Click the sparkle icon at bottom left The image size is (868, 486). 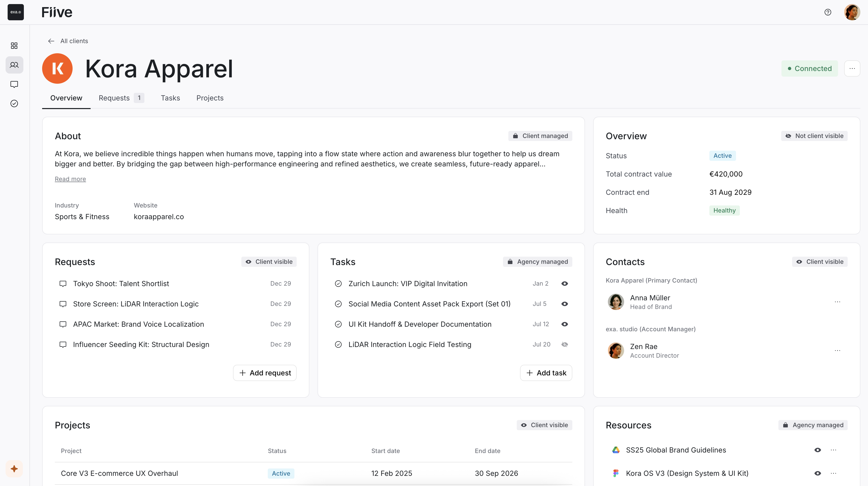(14, 468)
